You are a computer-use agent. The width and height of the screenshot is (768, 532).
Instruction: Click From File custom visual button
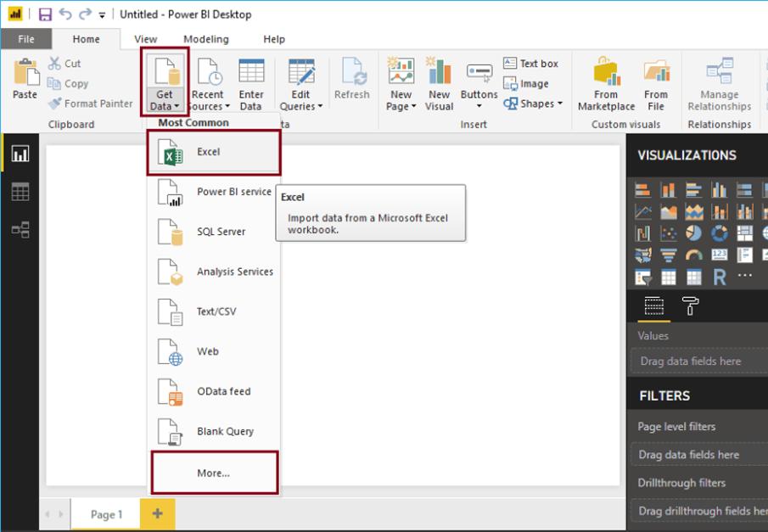pos(656,84)
